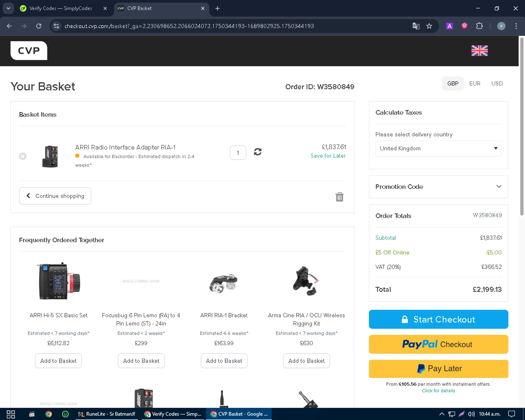
Task: Add Focusbug 6 Pin Lemo cable to basket
Action: (x=141, y=361)
